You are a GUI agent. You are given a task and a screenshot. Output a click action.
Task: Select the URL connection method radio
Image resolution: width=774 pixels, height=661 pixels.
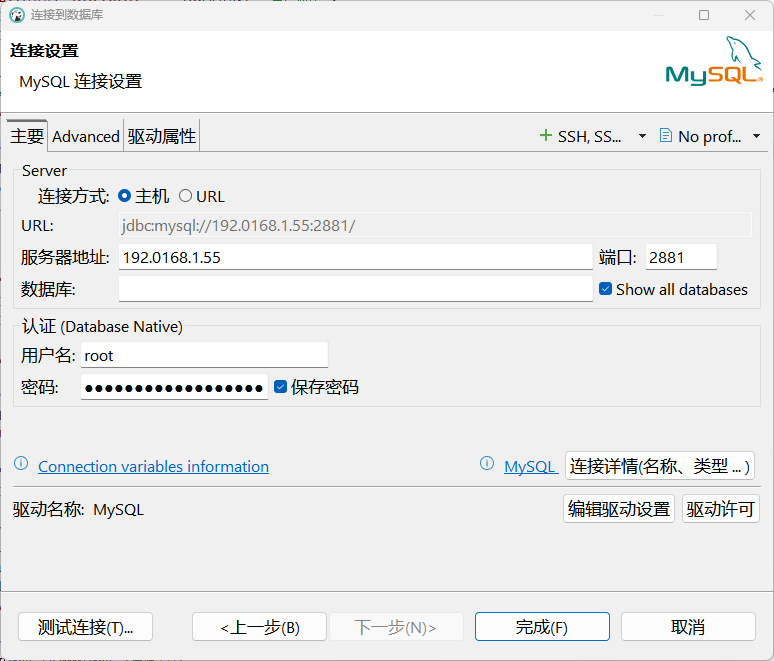coord(185,196)
